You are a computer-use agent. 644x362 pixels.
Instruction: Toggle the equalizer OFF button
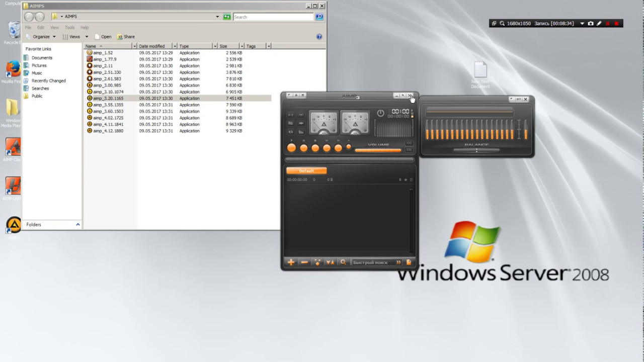click(519, 99)
